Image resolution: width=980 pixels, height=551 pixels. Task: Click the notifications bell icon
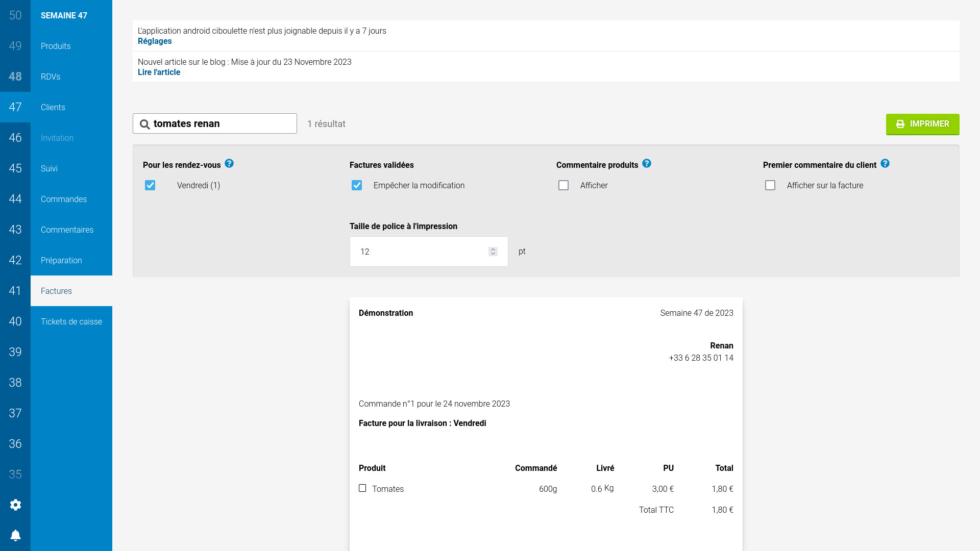(x=15, y=535)
